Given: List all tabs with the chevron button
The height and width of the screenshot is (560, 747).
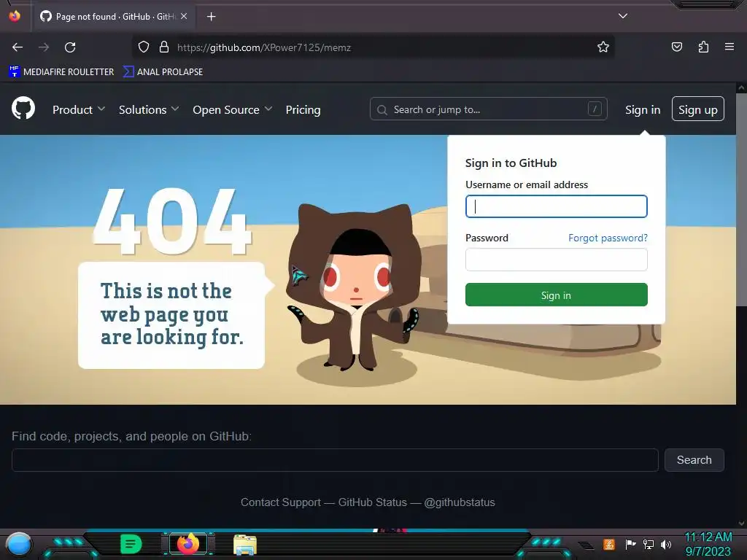Looking at the screenshot, I should pyautogui.click(x=623, y=16).
